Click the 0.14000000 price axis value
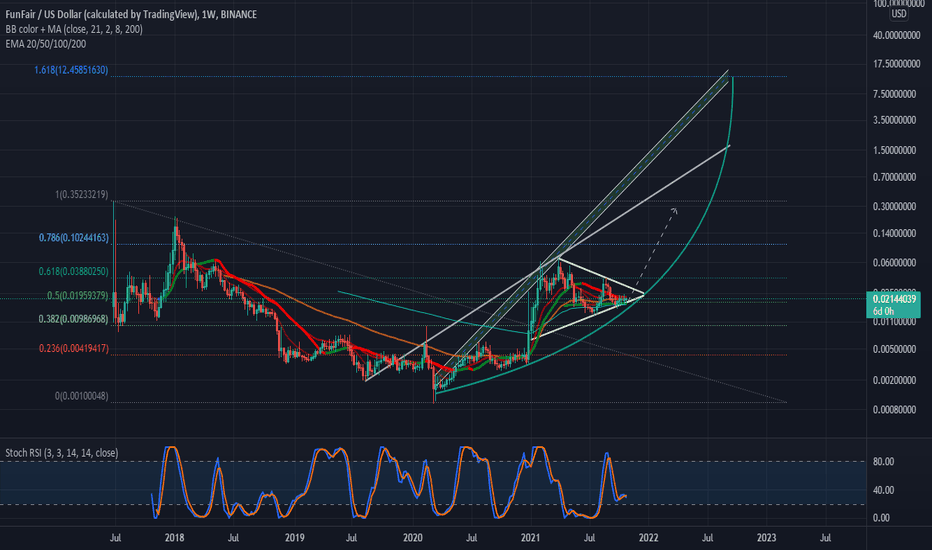The width and height of the screenshot is (932, 550). point(895,234)
